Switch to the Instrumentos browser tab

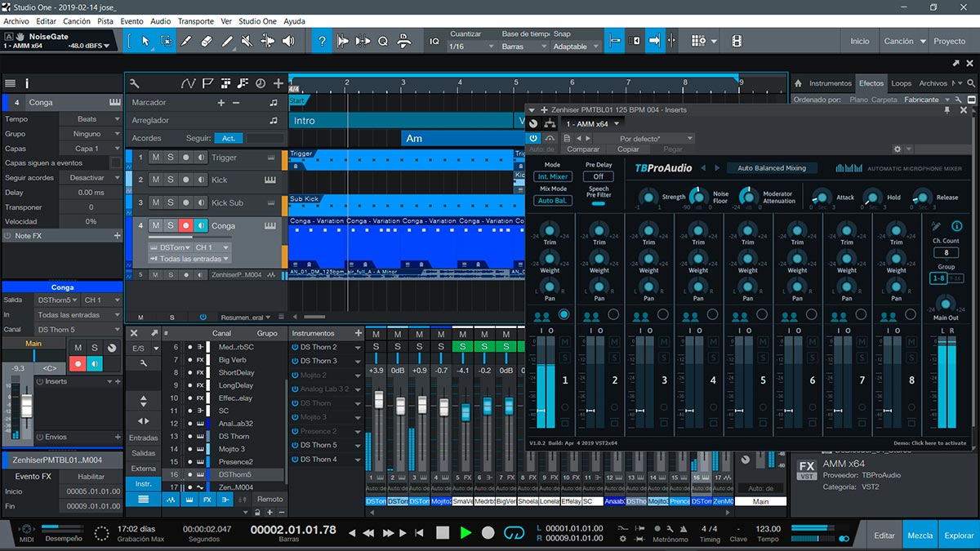[x=831, y=83]
